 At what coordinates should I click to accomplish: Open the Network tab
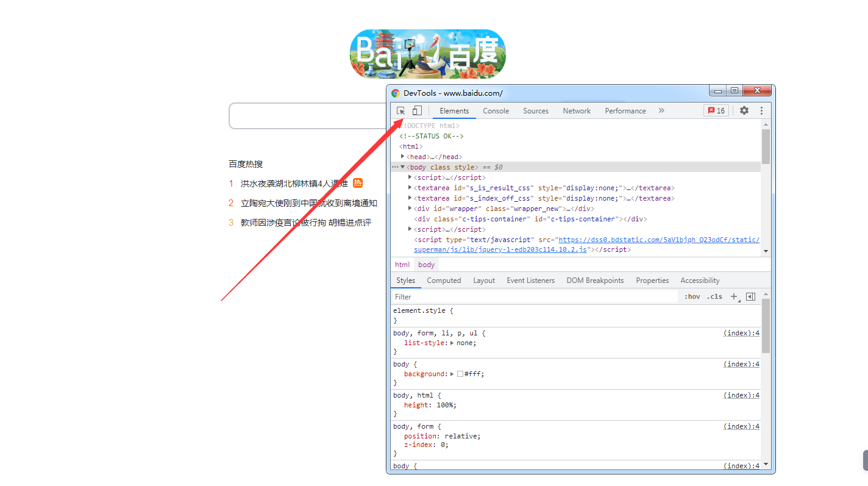[577, 111]
